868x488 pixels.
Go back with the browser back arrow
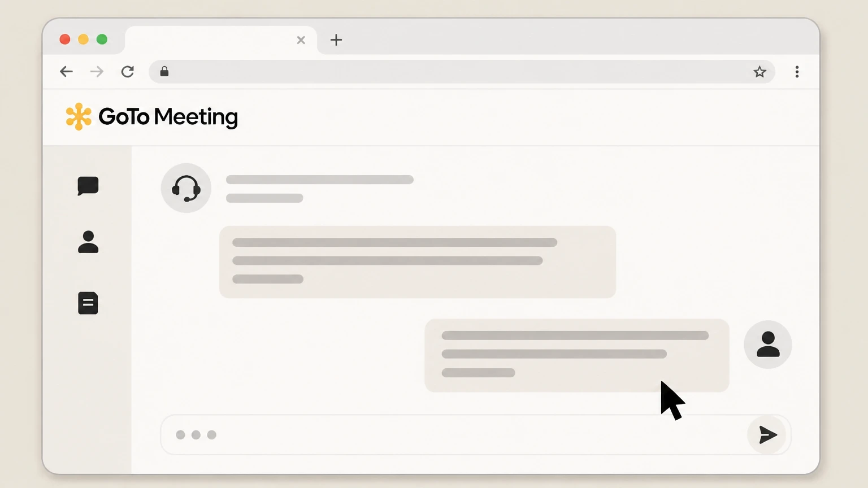click(66, 72)
